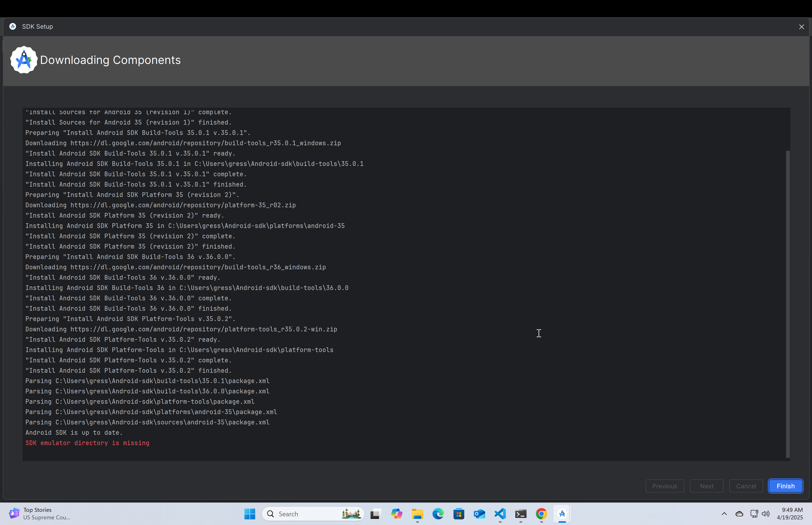Open Microsoft Edge from the taskbar
812x525 pixels.
(438, 514)
